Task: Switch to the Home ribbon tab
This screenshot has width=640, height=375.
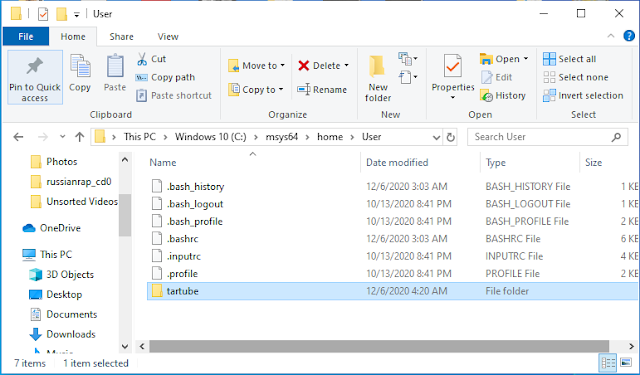Action: (x=73, y=37)
